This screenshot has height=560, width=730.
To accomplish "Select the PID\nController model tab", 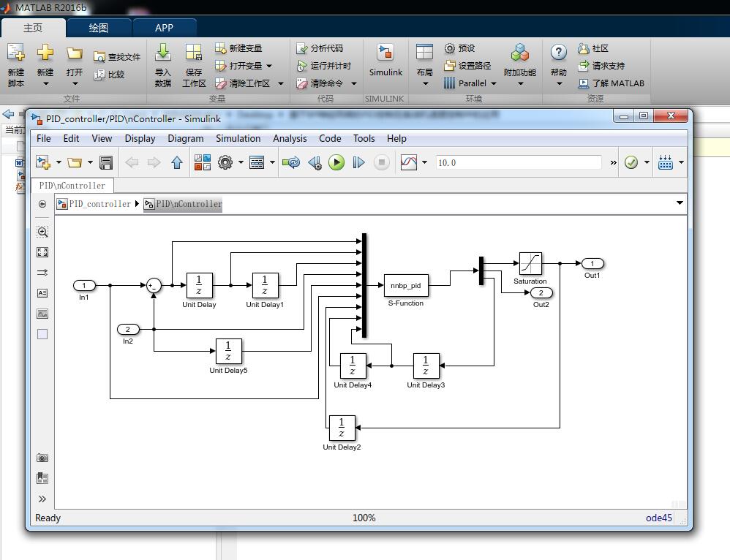I will point(72,185).
